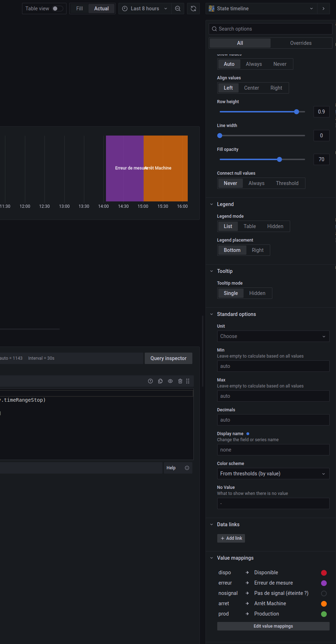Click Edit value mappings button
This screenshot has width=336, height=644.
273,626
